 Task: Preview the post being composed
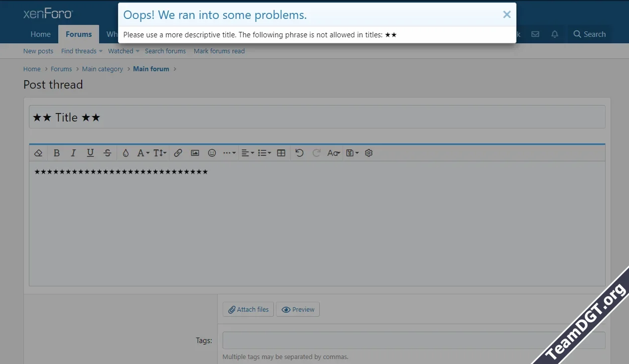(298, 309)
